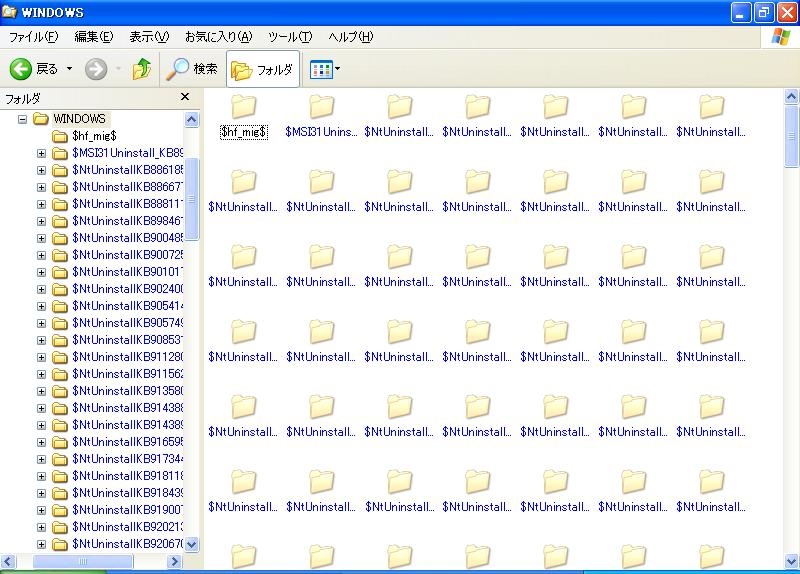The image size is (800, 574).
Task: Open the 戻る back history dropdown arrow
Action: (x=69, y=69)
